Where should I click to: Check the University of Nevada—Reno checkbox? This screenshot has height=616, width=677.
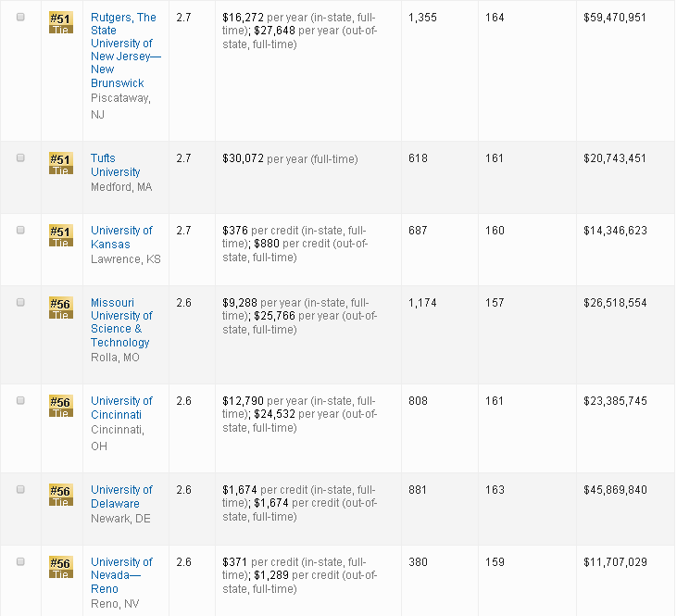(20, 562)
